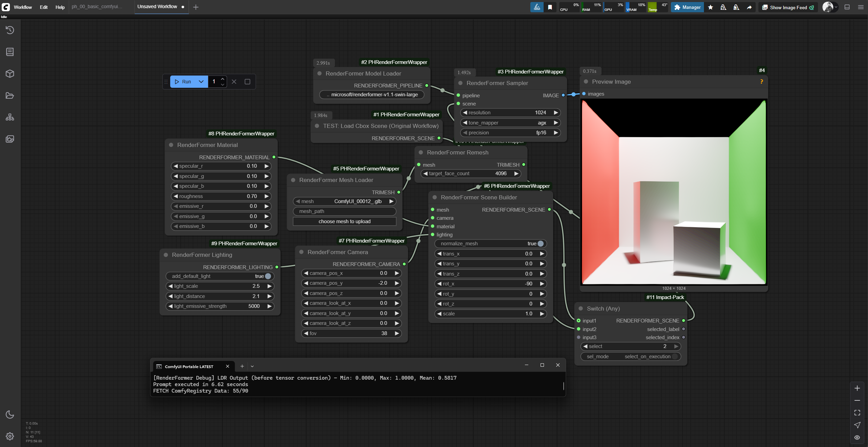Toggle normalize_mesh switch in Scene Builder
This screenshot has height=447, width=868.
click(491, 244)
